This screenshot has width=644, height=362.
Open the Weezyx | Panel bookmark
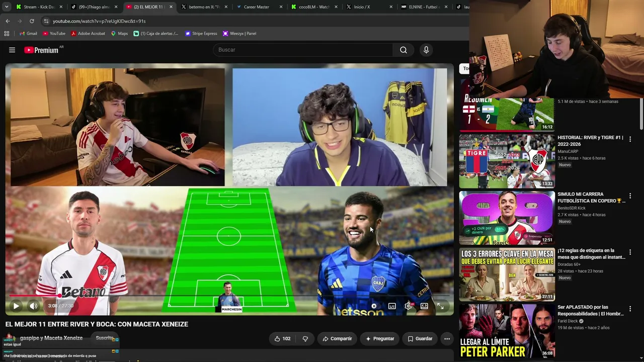coord(239,34)
